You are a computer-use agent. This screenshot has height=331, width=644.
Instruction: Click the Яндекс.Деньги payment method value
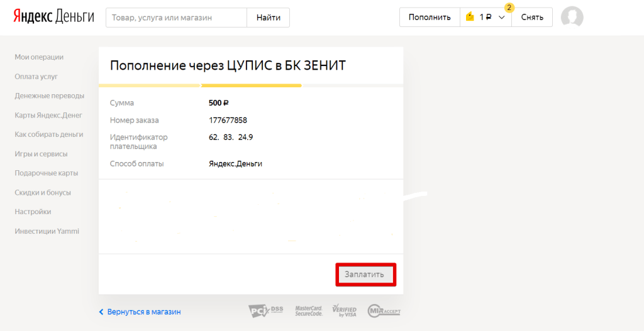(235, 164)
